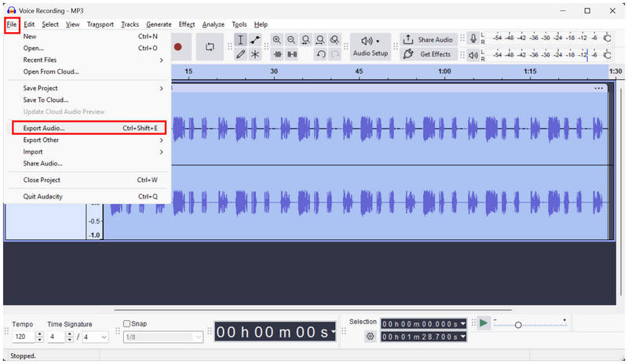Viewport: 628px width, 364px height.
Task: Open the main time display format dropdown
Action: coord(332,332)
